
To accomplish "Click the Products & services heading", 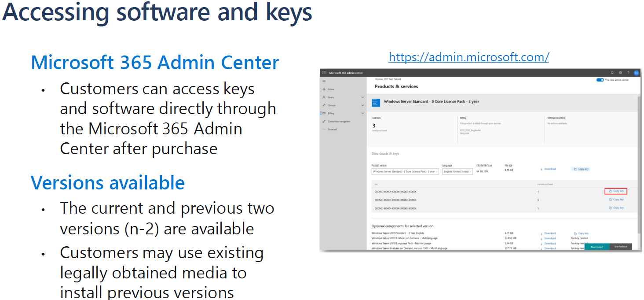I will 396,87.
